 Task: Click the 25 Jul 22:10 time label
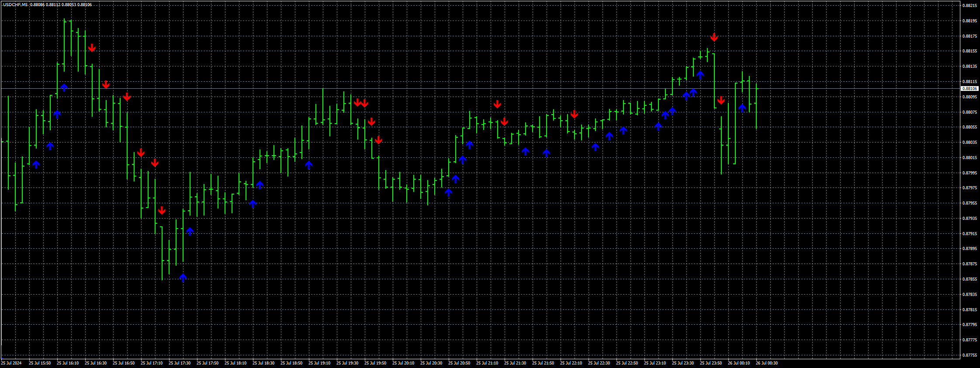tap(571, 363)
